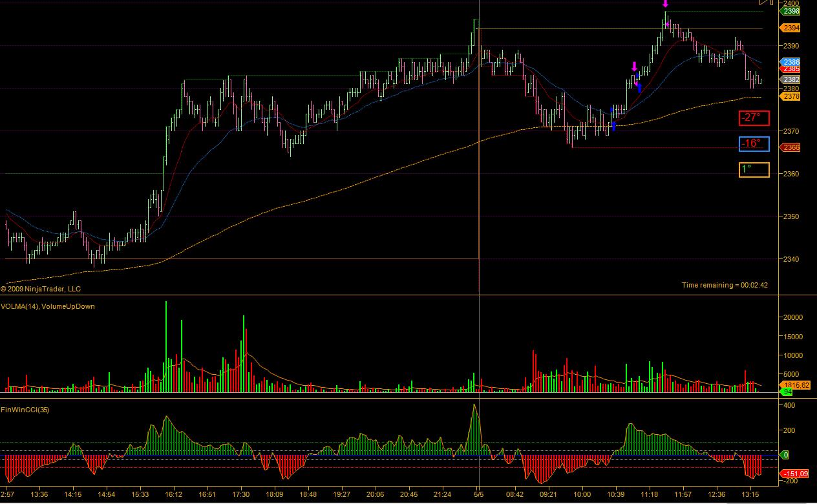Click the 16:12 time axis label
The width and height of the screenshot is (817, 504).
point(174,494)
